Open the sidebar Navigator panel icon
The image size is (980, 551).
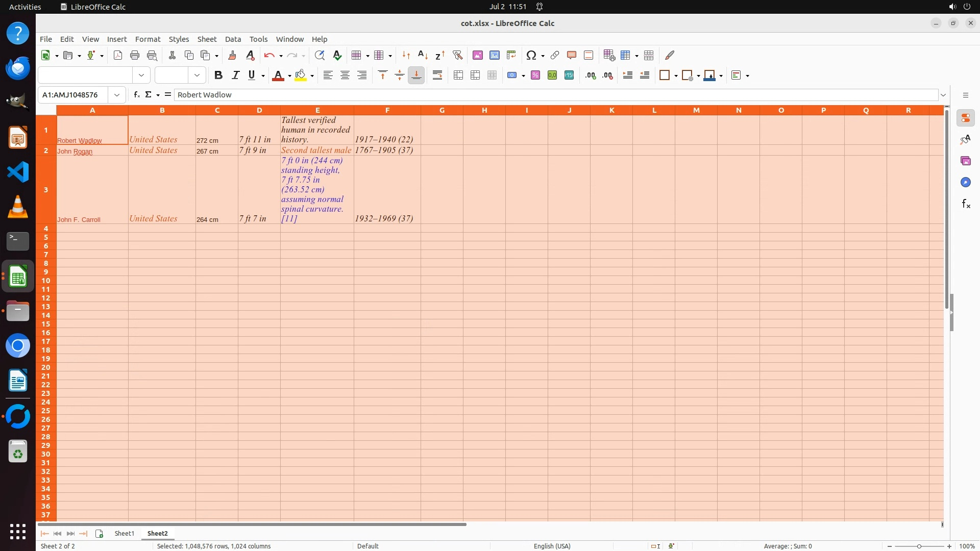point(965,182)
